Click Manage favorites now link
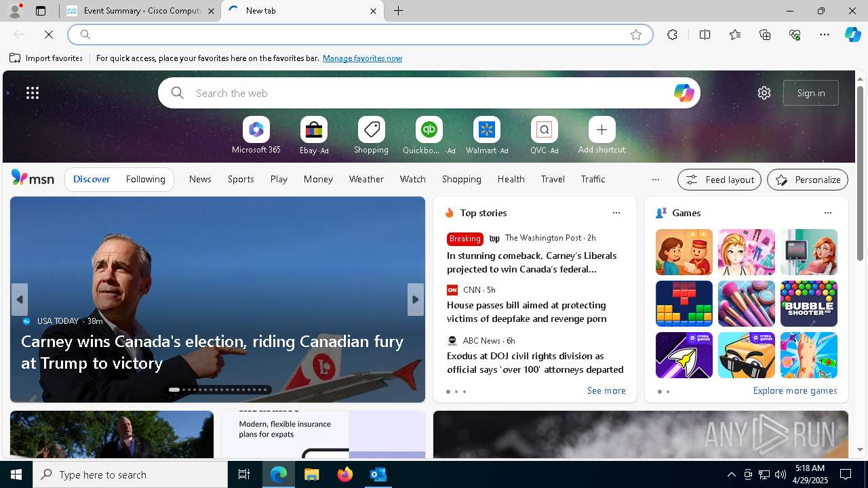Viewport: 868px width, 488px height. pyautogui.click(x=362, y=58)
